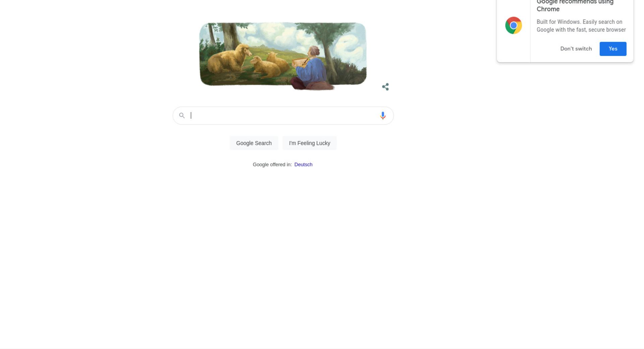Click the I'm Feeling Lucky button

310,143
